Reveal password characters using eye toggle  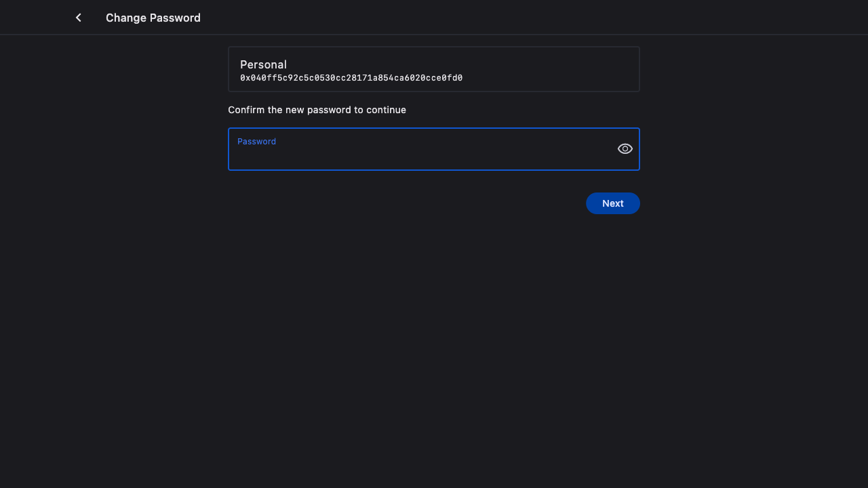coord(625,149)
